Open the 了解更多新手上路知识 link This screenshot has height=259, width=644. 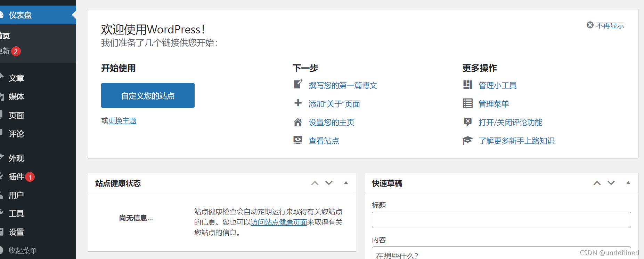[516, 141]
